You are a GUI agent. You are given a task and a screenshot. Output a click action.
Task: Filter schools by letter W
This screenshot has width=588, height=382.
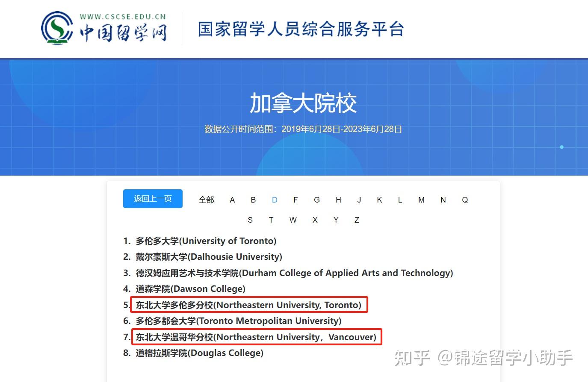[293, 220]
